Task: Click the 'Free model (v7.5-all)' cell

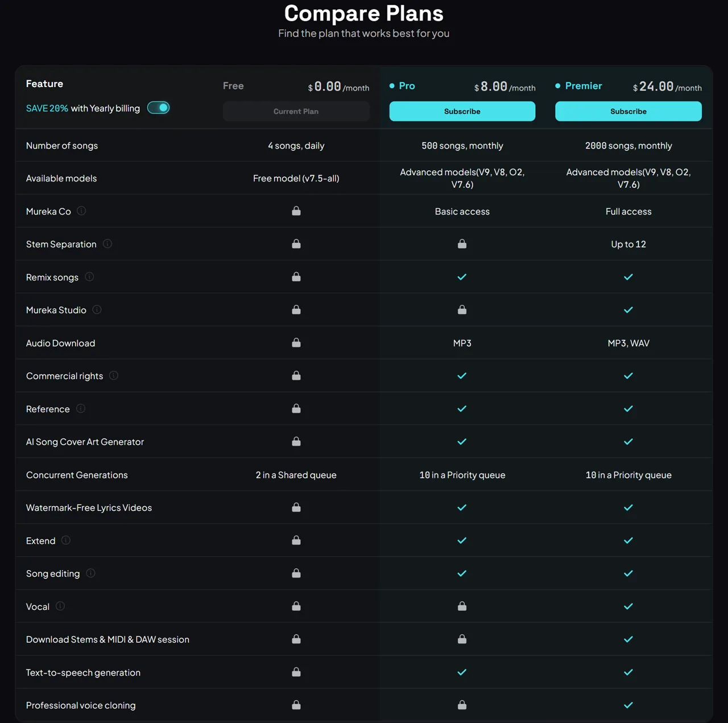Action: (296, 179)
